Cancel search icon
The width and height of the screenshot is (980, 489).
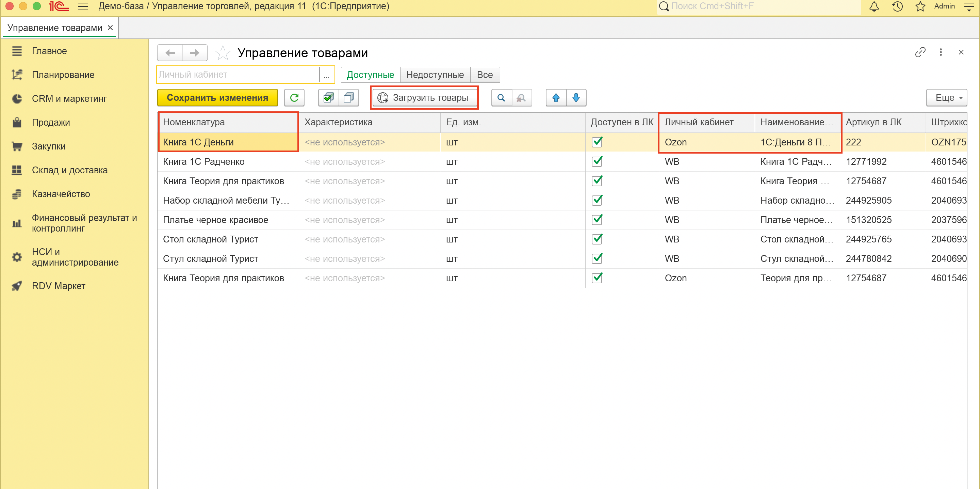(x=522, y=98)
